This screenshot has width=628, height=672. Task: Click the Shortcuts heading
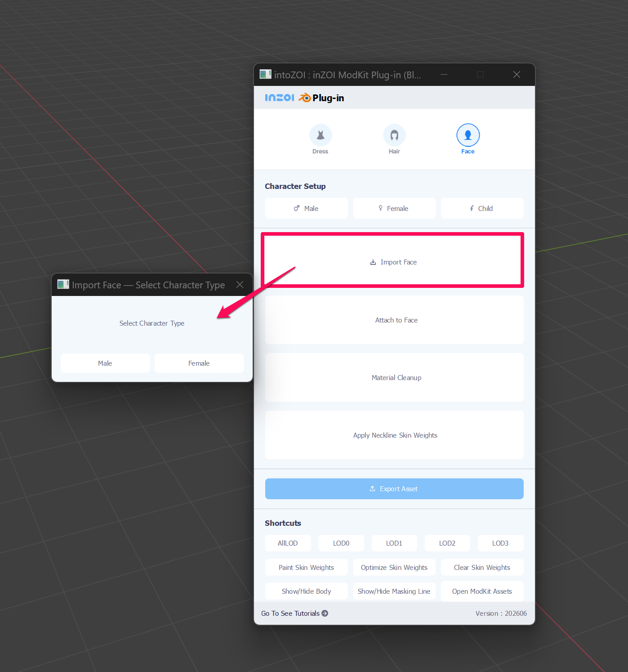[x=283, y=523]
